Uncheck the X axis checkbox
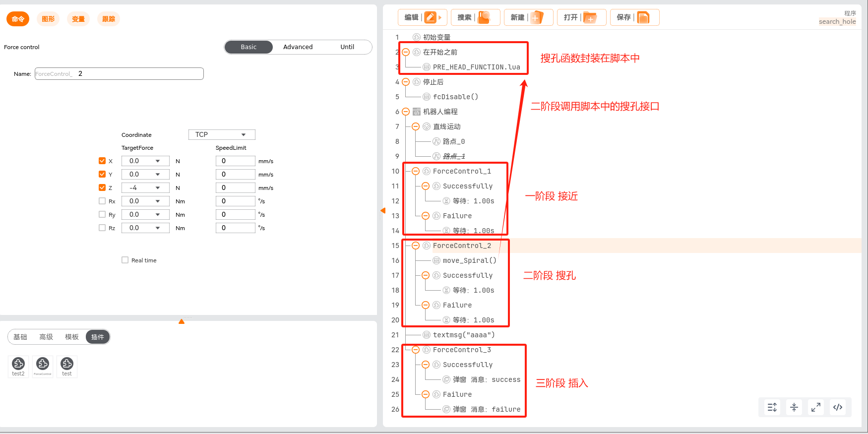The width and height of the screenshot is (868, 434). (x=102, y=161)
